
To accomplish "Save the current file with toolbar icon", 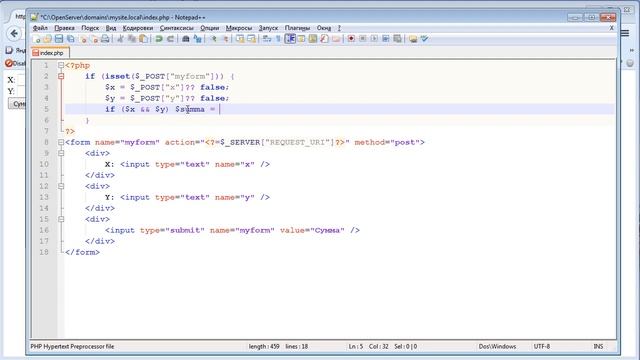I will coord(59,39).
